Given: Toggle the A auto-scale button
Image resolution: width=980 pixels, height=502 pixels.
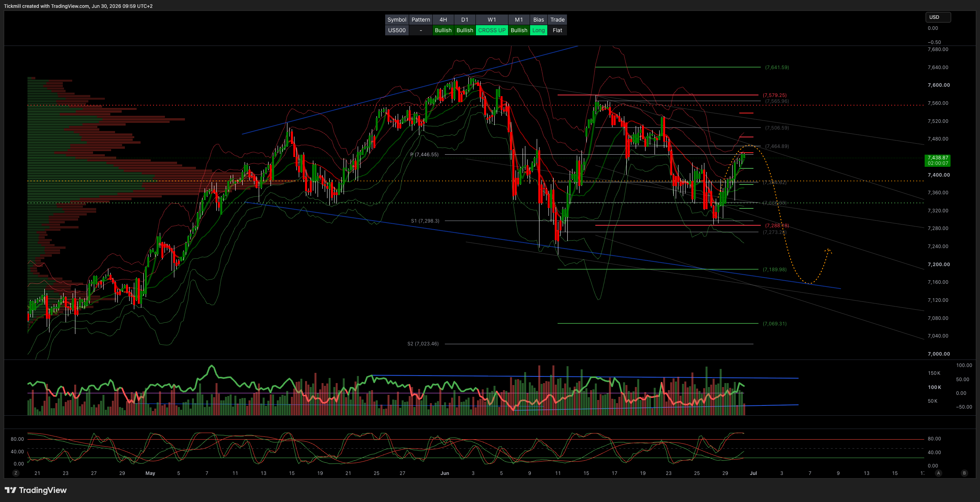Looking at the screenshot, I should 938,473.
